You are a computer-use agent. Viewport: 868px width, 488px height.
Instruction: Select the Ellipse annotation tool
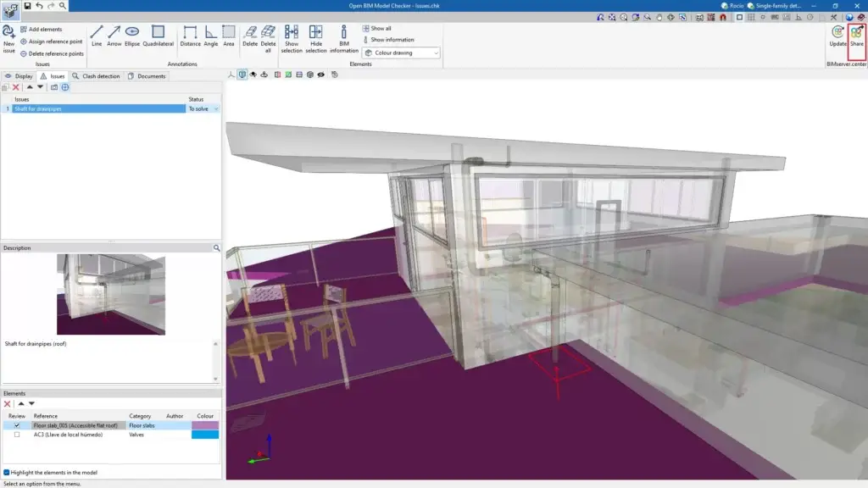pyautogui.click(x=132, y=34)
